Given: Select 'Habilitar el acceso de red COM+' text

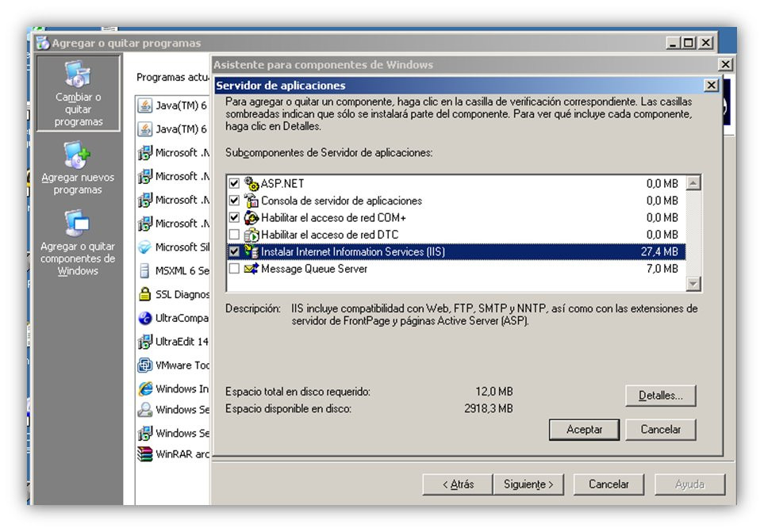Looking at the screenshot, I should (x=334, y=217).
